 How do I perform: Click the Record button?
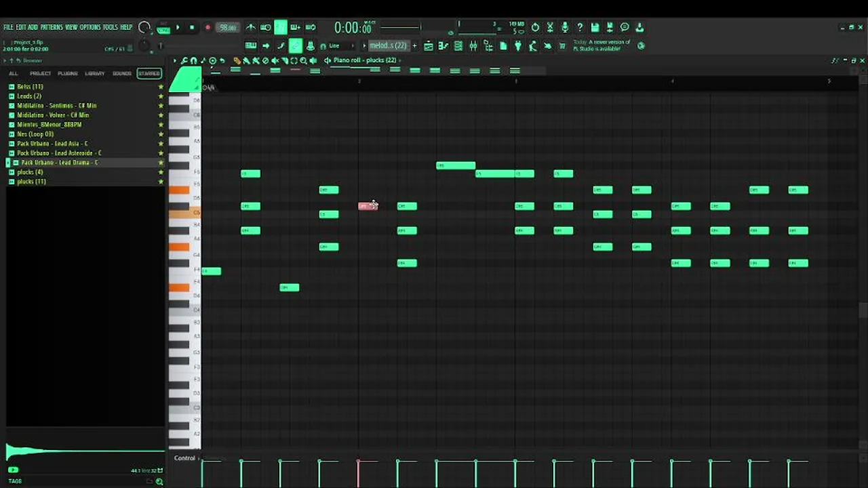208,28
